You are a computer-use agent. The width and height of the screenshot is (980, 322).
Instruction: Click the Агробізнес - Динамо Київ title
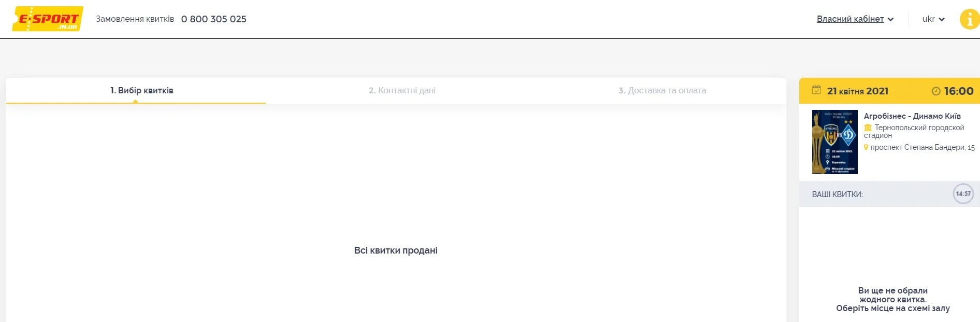(912, 116)
